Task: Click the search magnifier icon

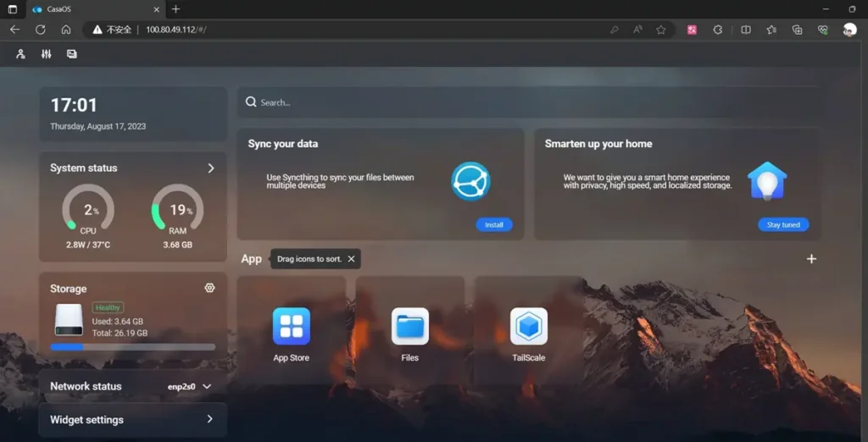Action: (251, 102)
